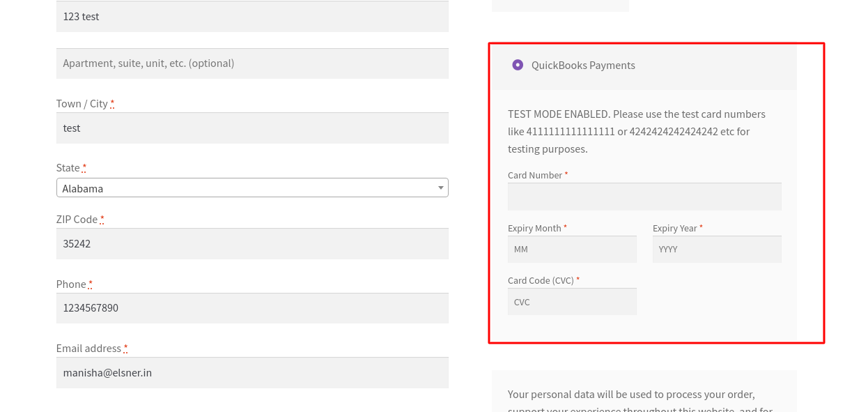Click the Card Code (CVC) label
868x412 pixels.
pyautogui.click(x=541, y=281)
